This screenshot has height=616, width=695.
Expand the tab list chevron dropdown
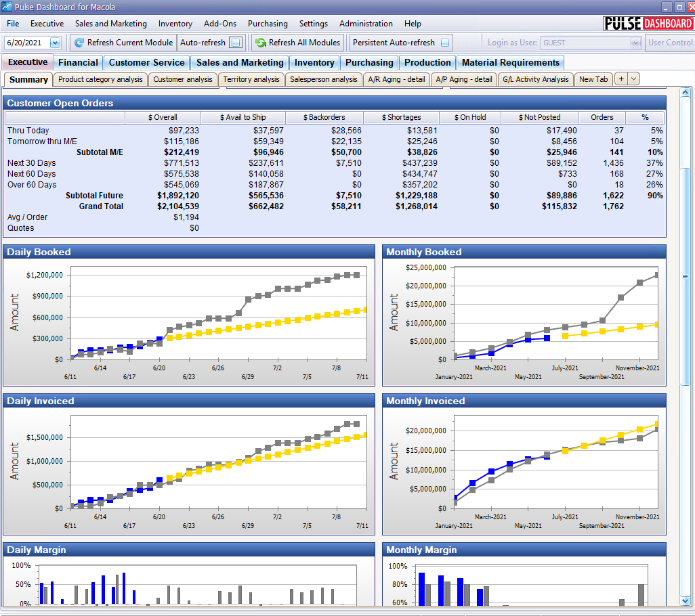(x=633, y=79)
